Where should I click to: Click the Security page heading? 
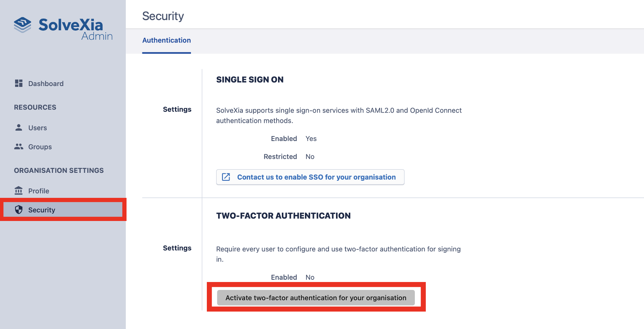click(x=163, y=16)
